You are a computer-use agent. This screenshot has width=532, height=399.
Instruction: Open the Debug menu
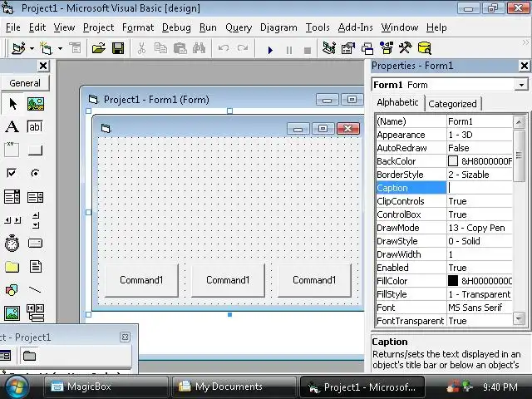coord(176,27)
